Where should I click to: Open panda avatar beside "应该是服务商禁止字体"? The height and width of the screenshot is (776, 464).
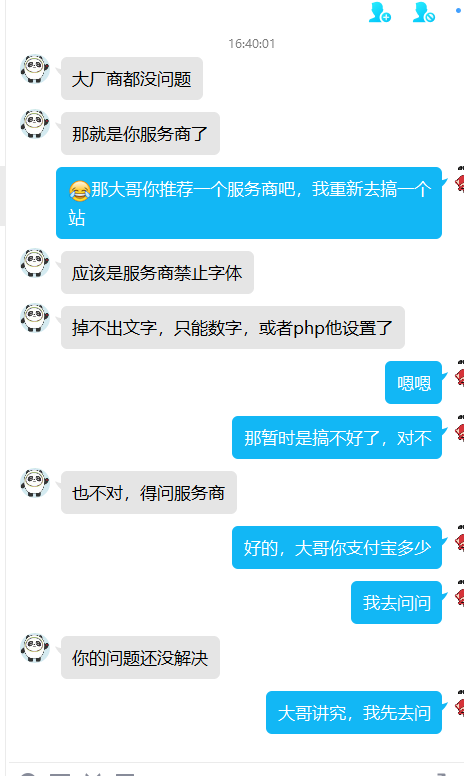pos(35,263)
